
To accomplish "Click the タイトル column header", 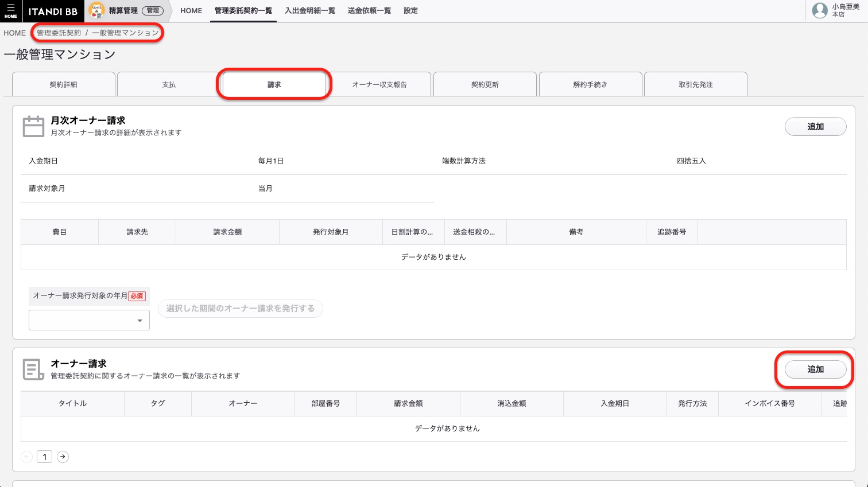I will tap(73, 404).
